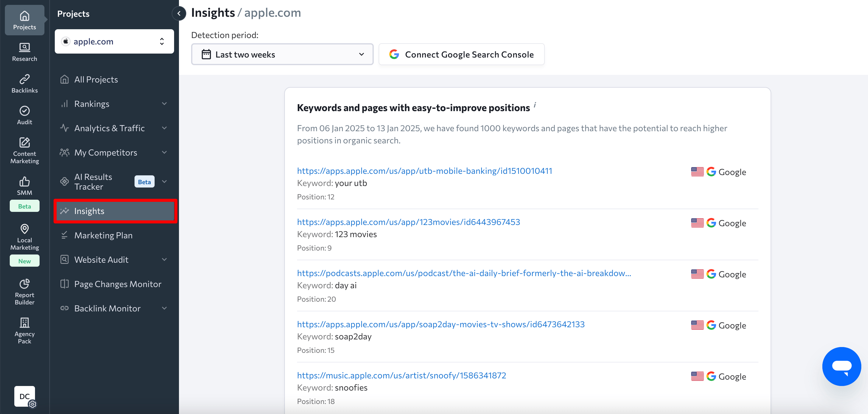The image size is (868, 414).
Task: Click the Google label on the 'day ai' row
Action: click(732, 274)
